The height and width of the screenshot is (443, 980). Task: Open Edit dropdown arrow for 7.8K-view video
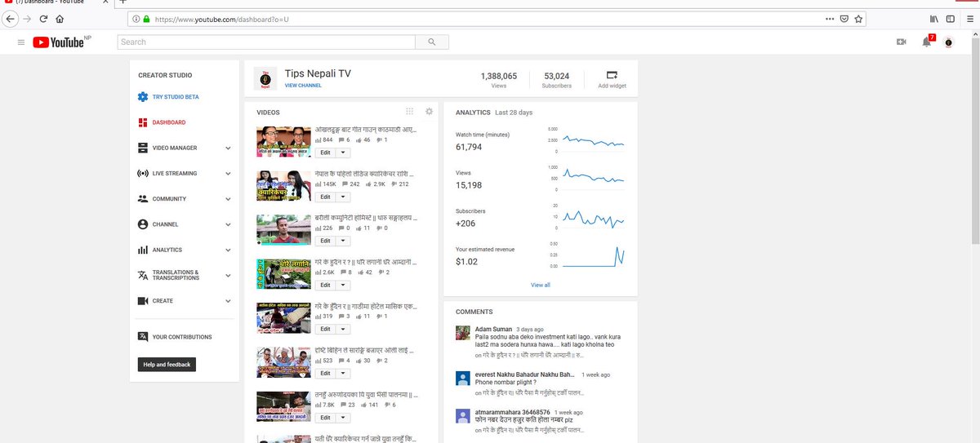pyautogui.click(x=343, y=417)
